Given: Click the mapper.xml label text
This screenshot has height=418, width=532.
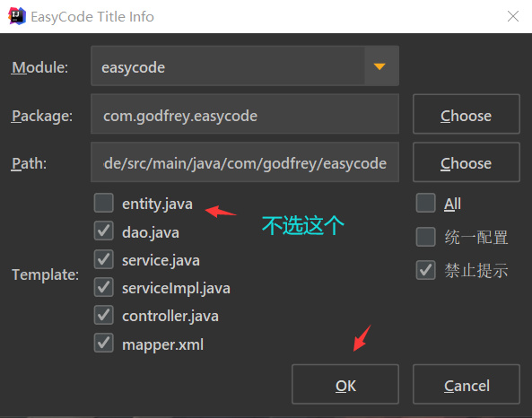Looking at the screenshot, I should pyautogui.click(x=163, y=344).
